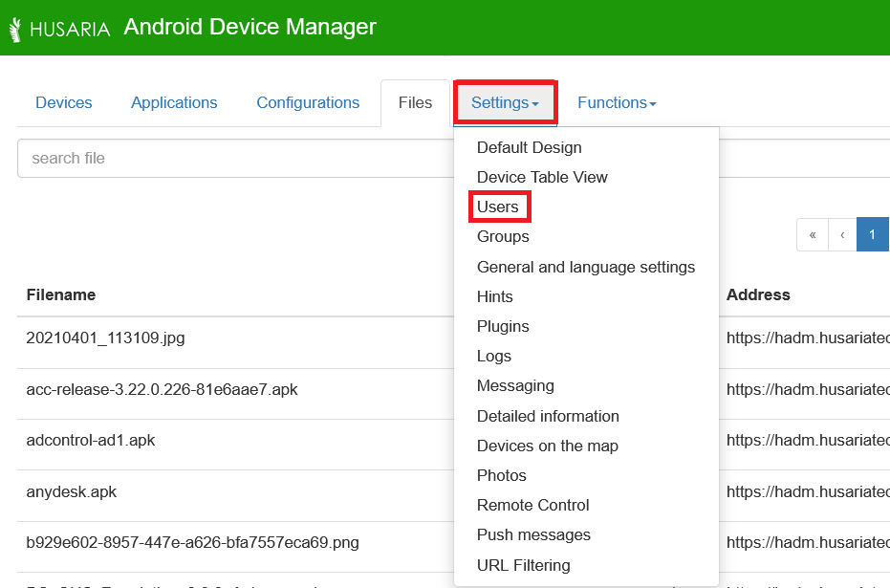Screen dimensions: 890x588
Task: Switch to the Applications tab
Action: (174, 102)
